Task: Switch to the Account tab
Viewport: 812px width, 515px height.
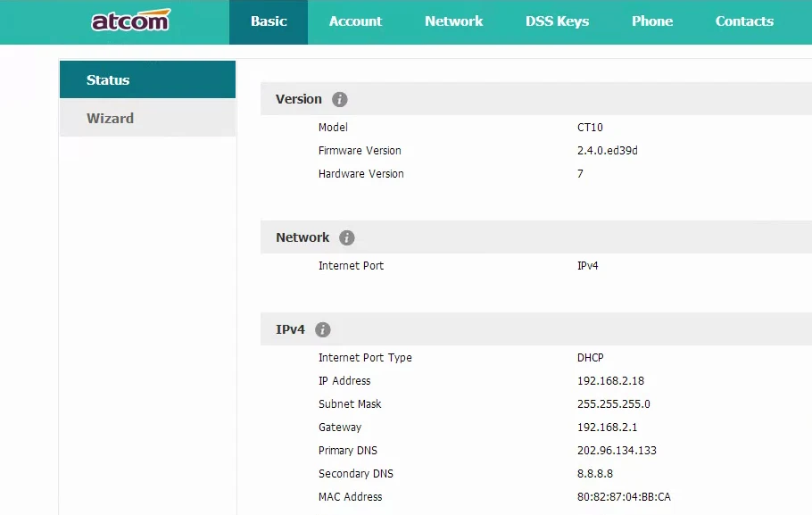Action: 355,21
